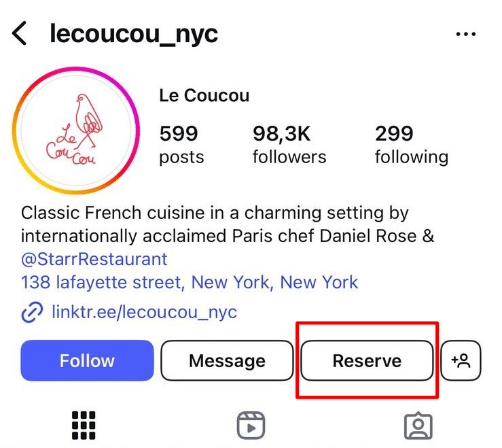Click the link chain icon
502x448 pixels.
[x=32, y=311]
